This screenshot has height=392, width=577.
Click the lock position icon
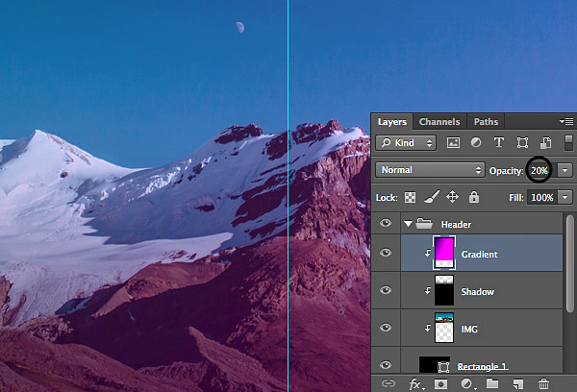tap(452, 197)
